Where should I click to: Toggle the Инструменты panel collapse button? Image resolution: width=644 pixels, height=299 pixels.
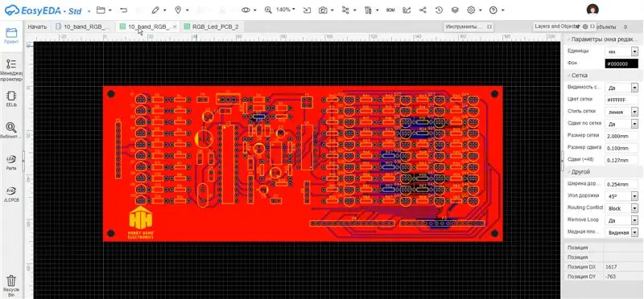coord(489,27)
